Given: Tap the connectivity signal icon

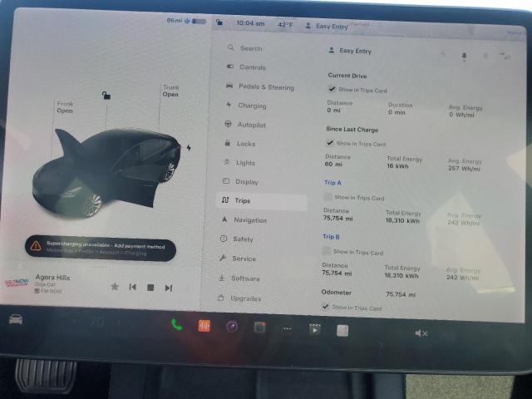Looking at the screenshot, I should pyautogui.click(x=505, y=57).
